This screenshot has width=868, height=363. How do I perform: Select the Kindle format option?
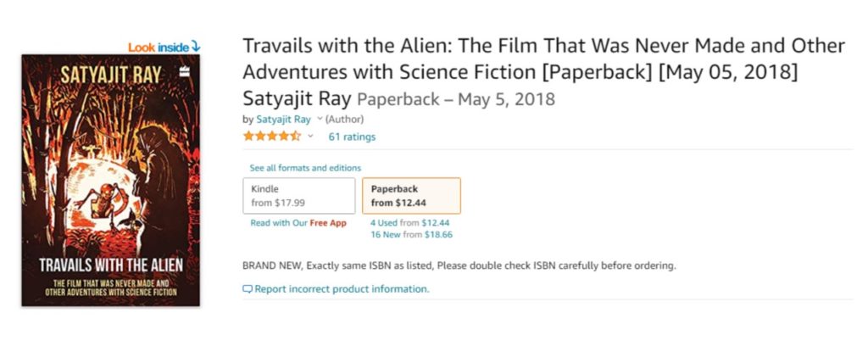(x=298, y=196)
